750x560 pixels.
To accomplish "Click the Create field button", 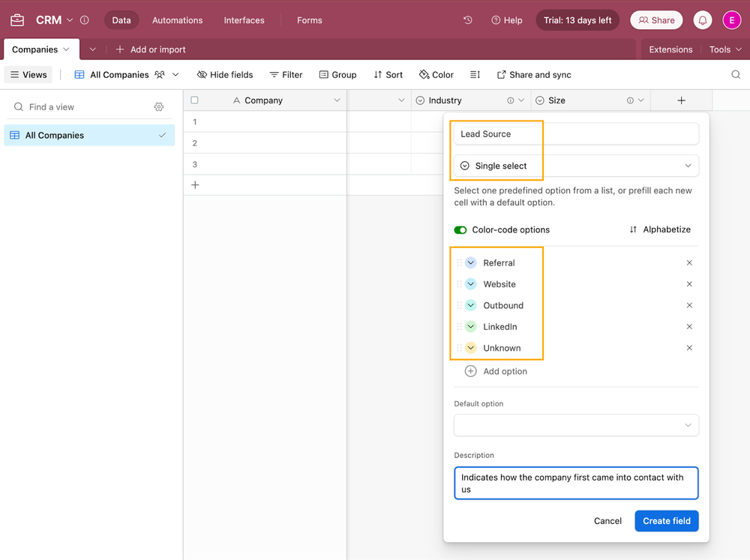I will 666,520.
